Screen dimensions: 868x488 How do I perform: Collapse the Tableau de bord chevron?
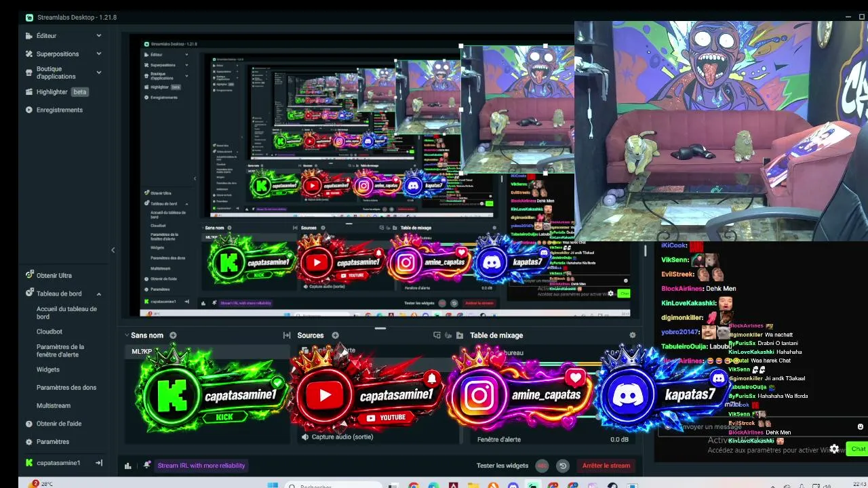pos(99,294)
